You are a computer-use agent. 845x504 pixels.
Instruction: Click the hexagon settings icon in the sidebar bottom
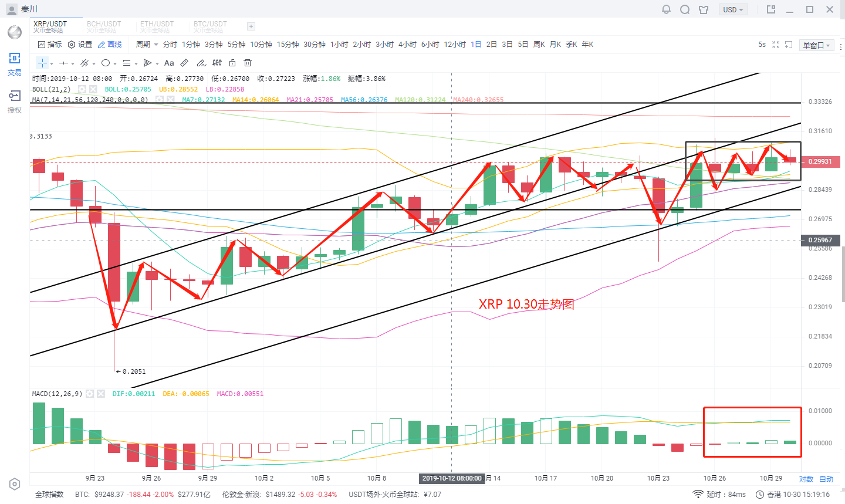click(15, 484)
